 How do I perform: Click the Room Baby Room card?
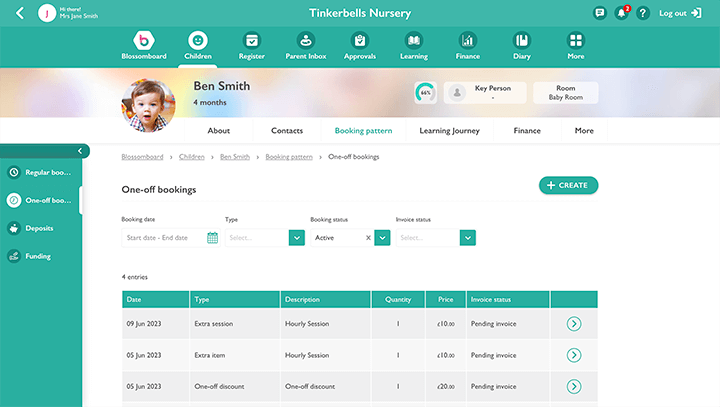566,93
